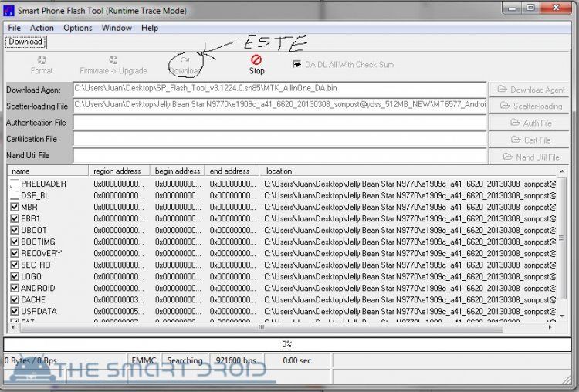Open folder icon on Download Agent button

click(x=502, y=89)
